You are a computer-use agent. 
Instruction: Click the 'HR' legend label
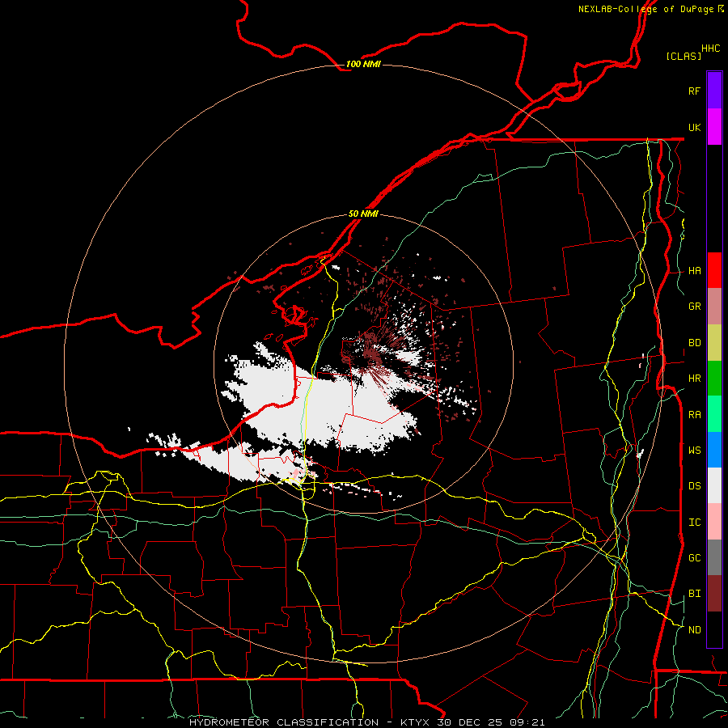pyautogui.click(x=694, y=379)
